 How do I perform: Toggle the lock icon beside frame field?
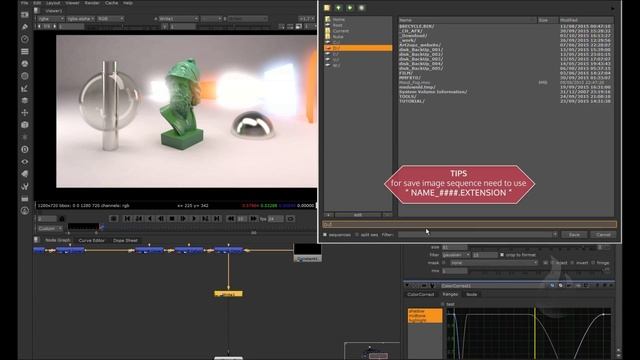coord(62,219)
